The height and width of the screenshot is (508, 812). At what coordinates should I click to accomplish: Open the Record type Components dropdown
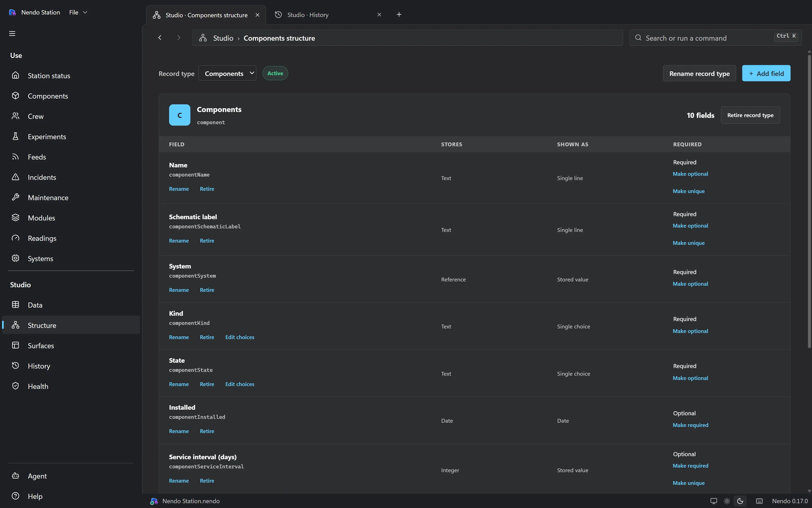(x=228, y=73)
